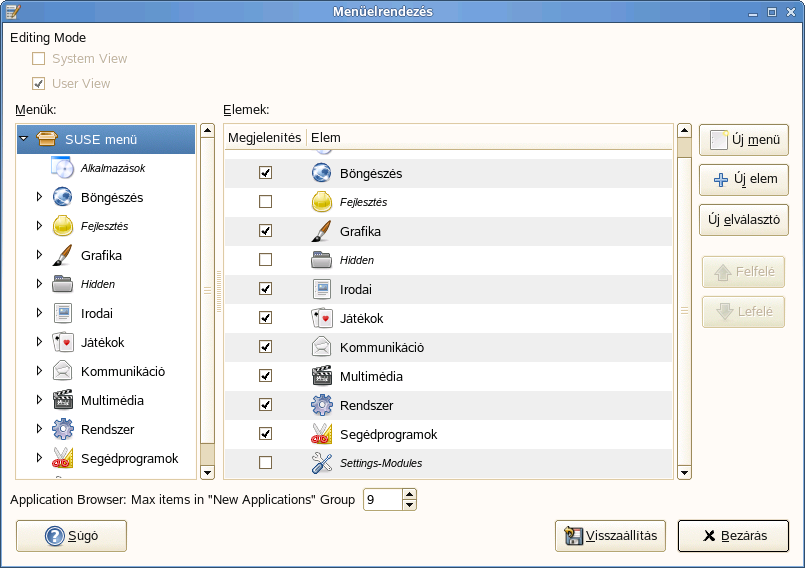805x568 pixels.
Task: Uncheck Böngészés visibility checkbox
Action: [x=265, y=173]
